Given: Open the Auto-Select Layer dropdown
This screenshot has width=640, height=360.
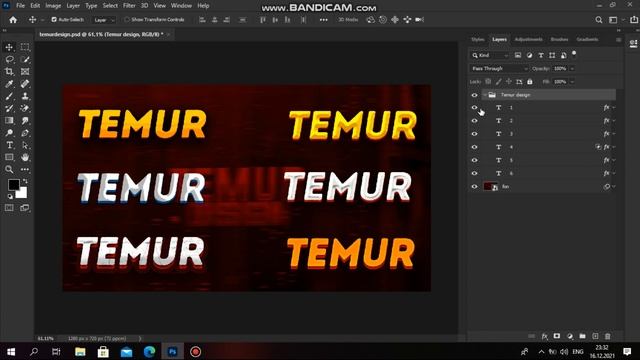Looking at the screenshot, I should click(x=104, y=20).
